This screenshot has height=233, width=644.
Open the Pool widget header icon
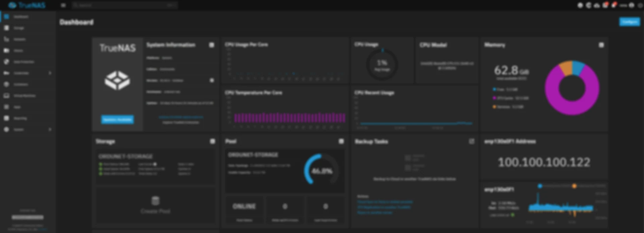pos(341,141)
